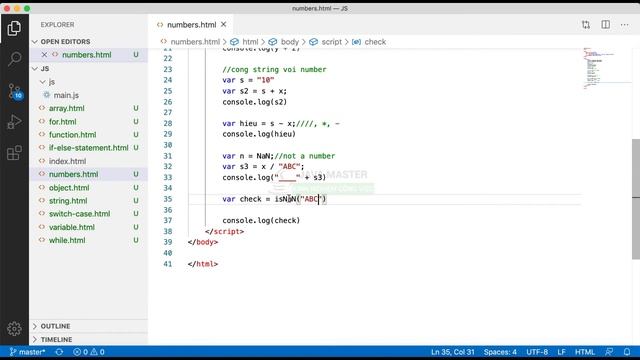Screen dimensions: 640x360
Task: Click the editor vertical scrollbar thumb
Action: coord(636,199)
